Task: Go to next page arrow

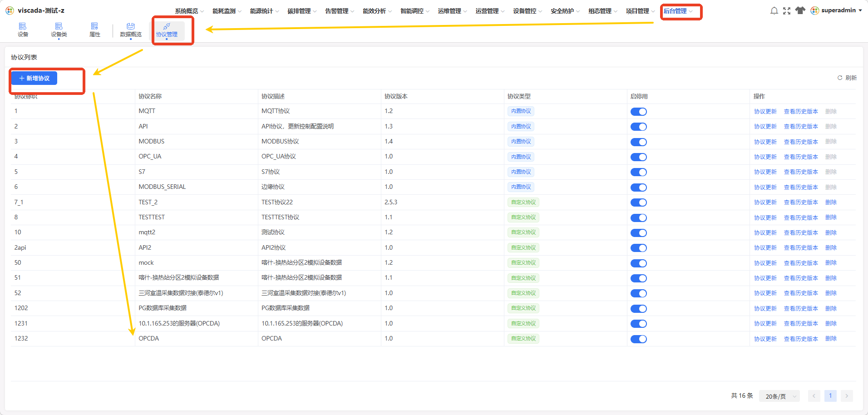Action: 847,396
